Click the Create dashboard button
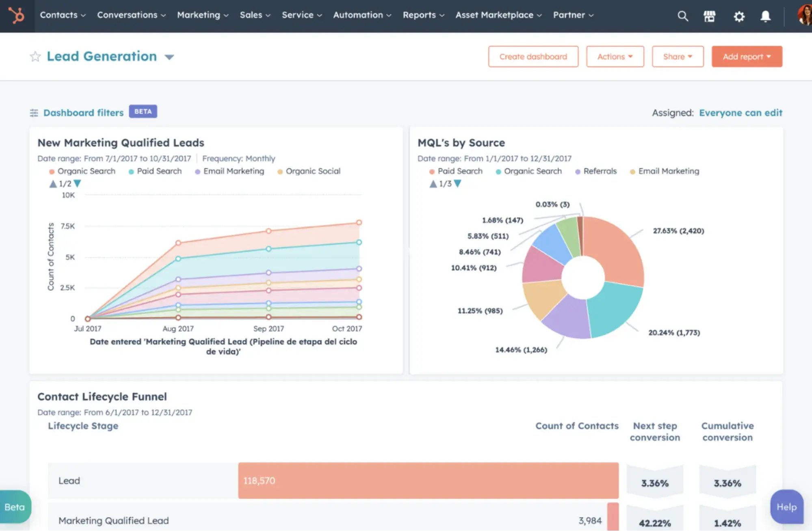Viewport: 812px width, 531px height. click(533, 57)
